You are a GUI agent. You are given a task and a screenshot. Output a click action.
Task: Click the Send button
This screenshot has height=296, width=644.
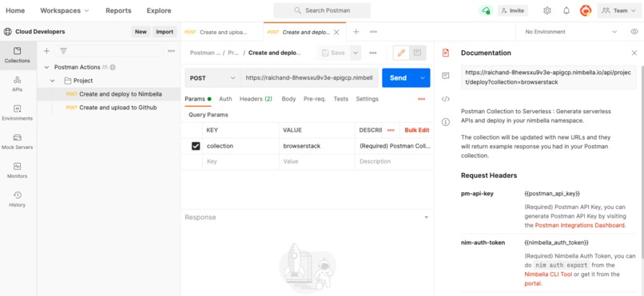[399, 78]
